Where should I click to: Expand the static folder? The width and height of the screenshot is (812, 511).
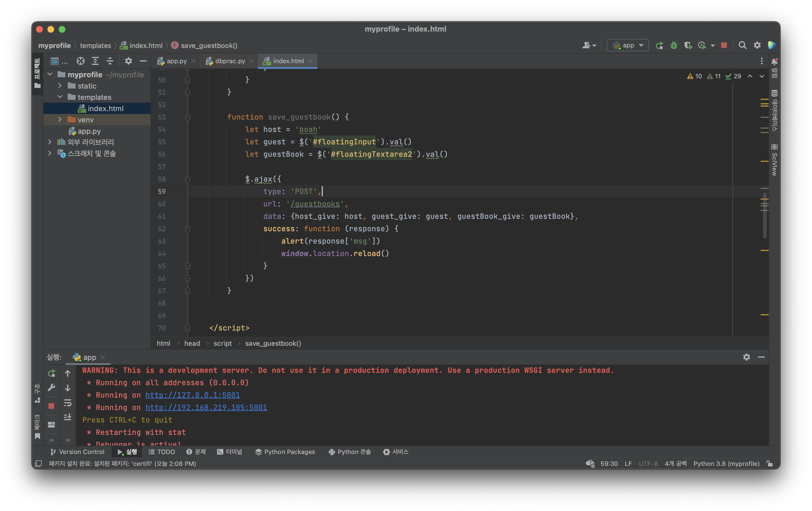click(60, 86)
